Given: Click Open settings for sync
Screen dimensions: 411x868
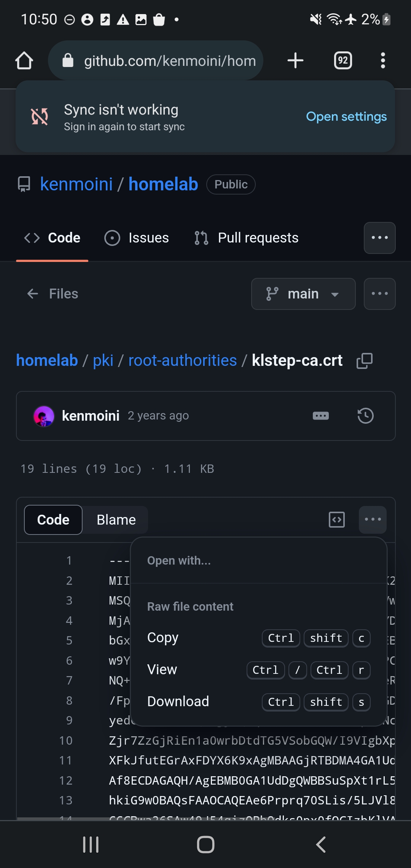Looking at the screenshot, I should [346, 116].
